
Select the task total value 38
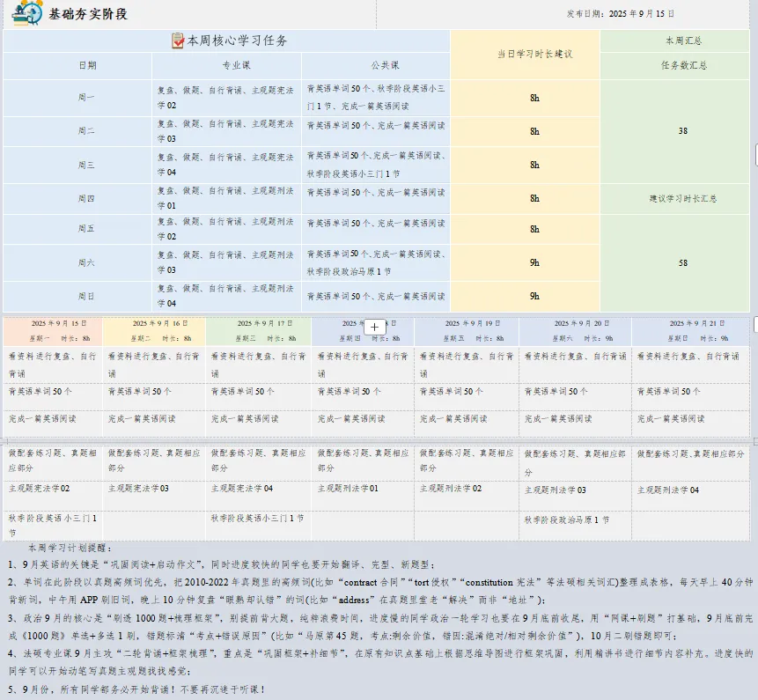coord(682,131)
